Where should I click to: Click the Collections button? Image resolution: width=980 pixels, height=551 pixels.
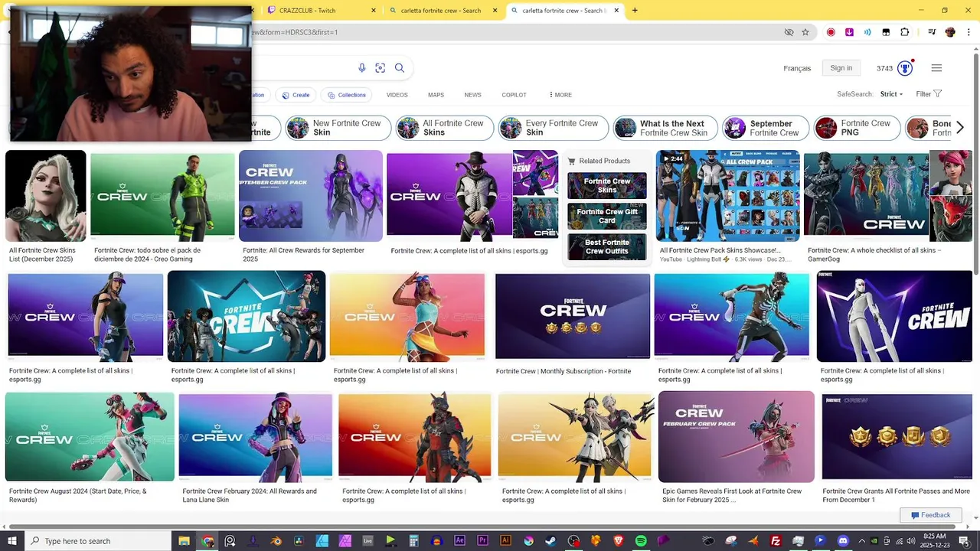(x=346, y=95)
